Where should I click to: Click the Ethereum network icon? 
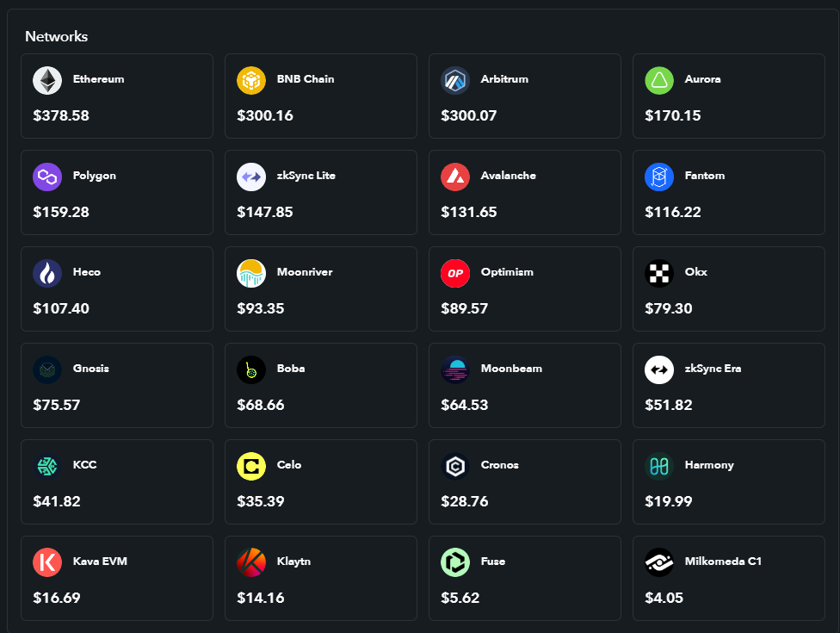tap(47, 80)
